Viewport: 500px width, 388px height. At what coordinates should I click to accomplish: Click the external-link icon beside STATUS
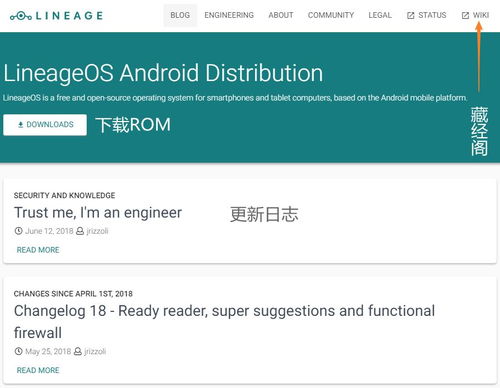[411, 15]
